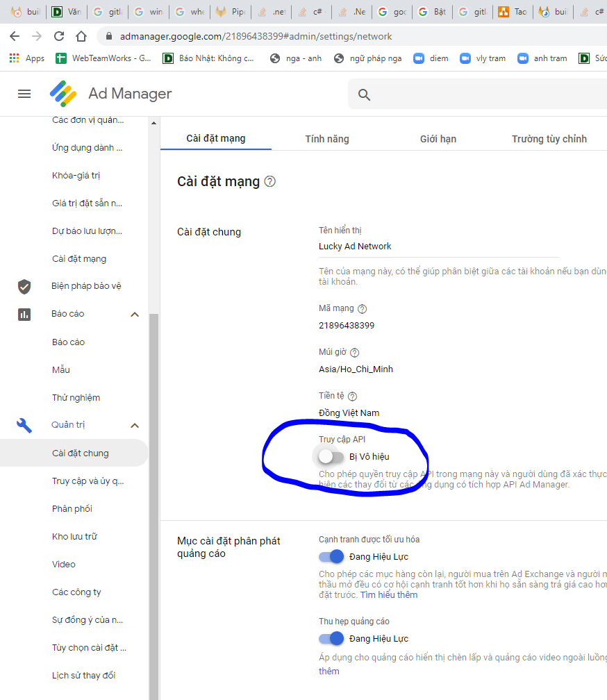Click the Quản trị wrench icon

point(24,425)
